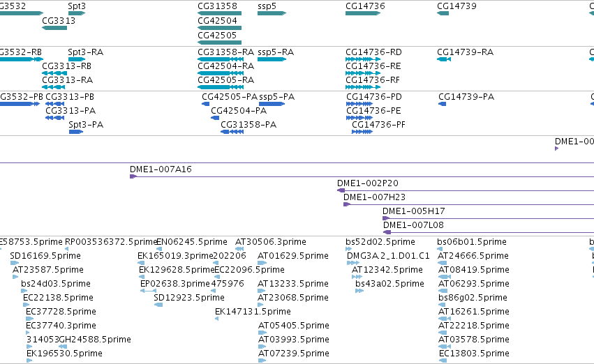
Task: Click the EK147131.5prime EST
Action: [216, 319]
